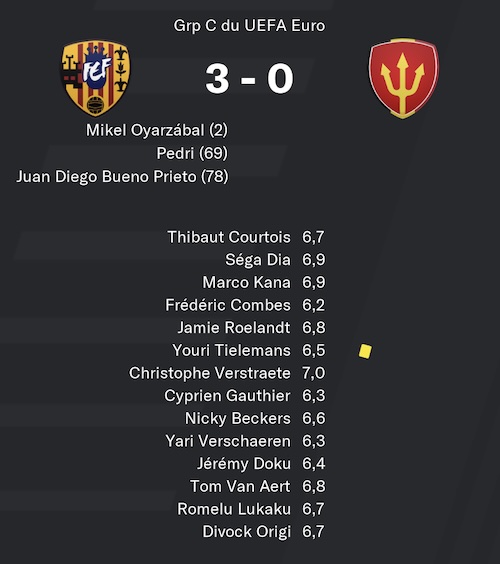Select goalscorer Pedri (69)

[192, 153]
